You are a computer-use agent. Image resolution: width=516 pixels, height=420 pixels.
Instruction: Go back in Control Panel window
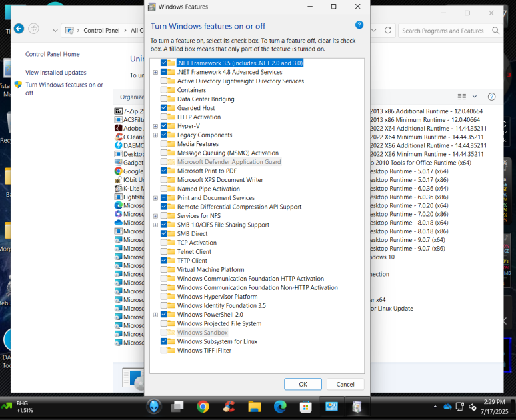(19, 29)
